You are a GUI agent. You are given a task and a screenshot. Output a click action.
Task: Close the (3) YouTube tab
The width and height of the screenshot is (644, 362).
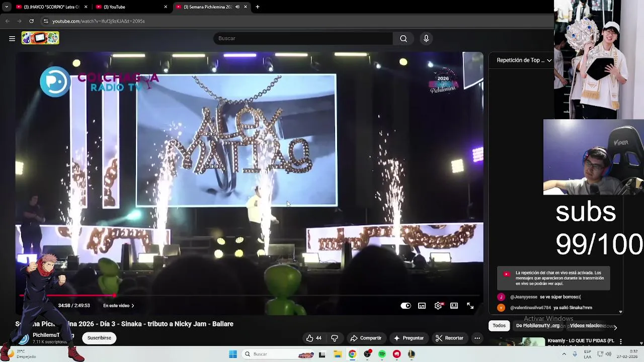[166, 7]
